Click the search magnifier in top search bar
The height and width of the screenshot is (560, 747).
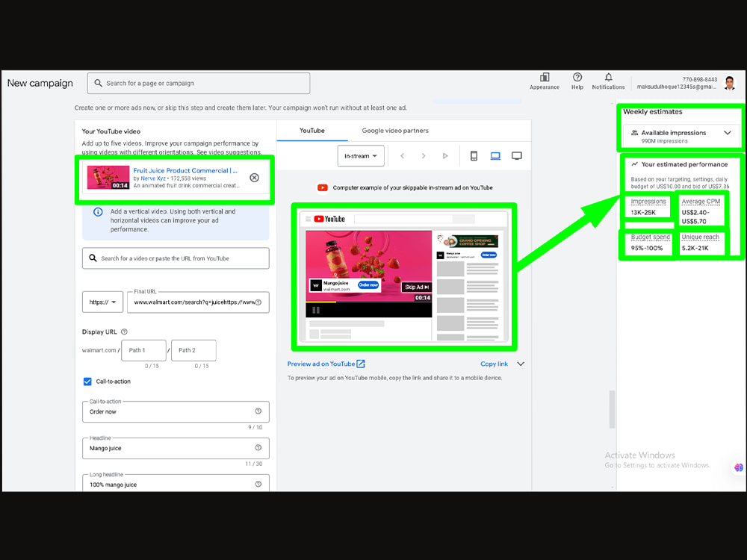tap(98, 83)
